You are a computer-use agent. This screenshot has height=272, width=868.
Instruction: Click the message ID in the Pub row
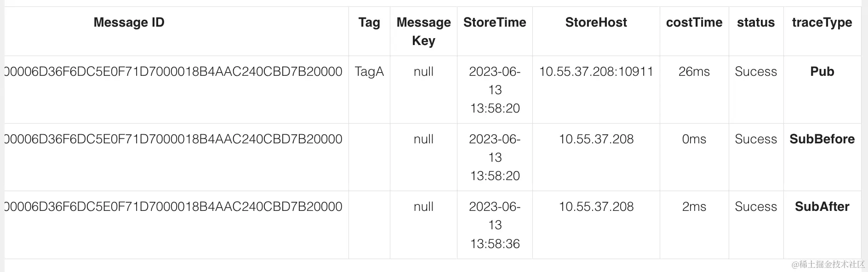click(x=174, y=72)
